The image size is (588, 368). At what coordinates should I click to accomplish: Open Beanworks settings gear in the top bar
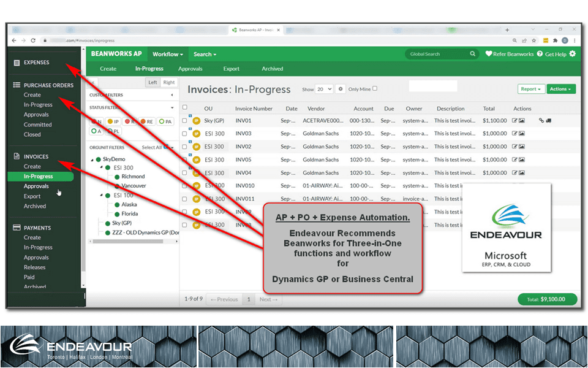572,54
